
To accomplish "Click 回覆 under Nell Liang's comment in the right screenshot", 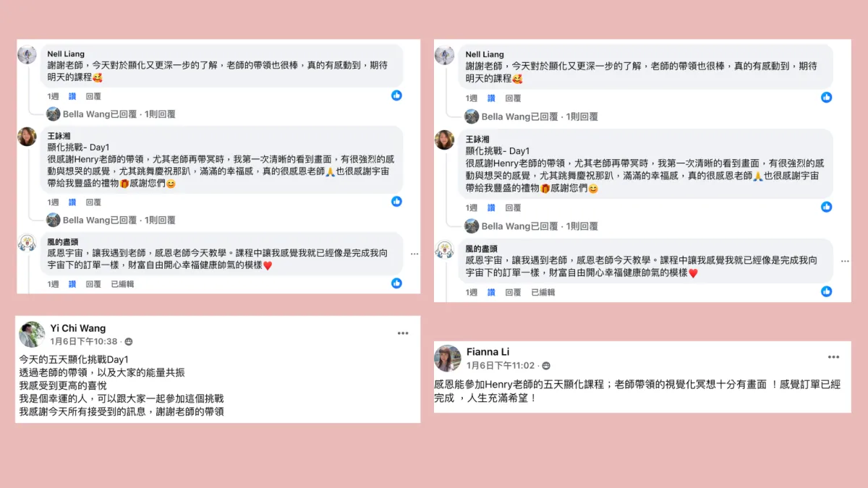I will point(513,98).
